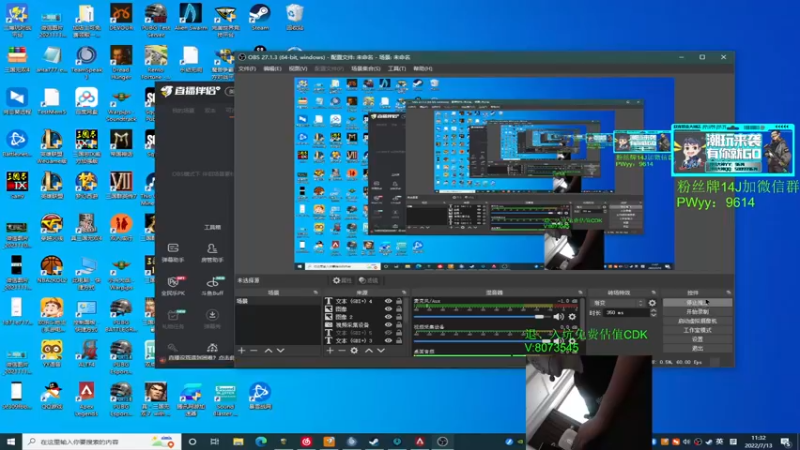Add a source with Sources panel plus
Viewport: 800px width, 450px height.
[x=330, y=351]
